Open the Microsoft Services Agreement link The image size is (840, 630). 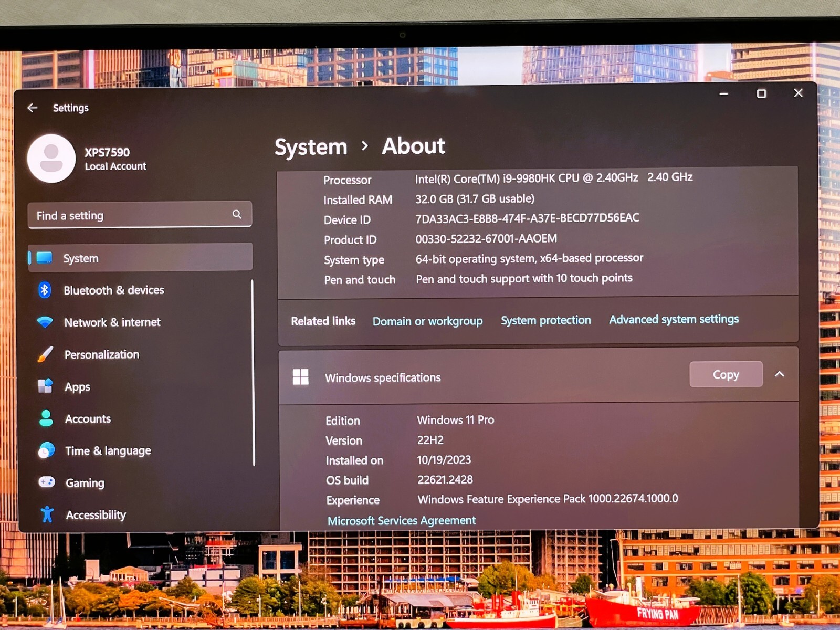[402, 520]
